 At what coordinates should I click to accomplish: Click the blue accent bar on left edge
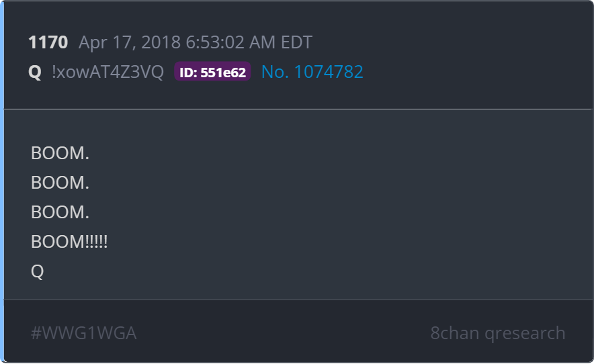(x=2, y=182)
